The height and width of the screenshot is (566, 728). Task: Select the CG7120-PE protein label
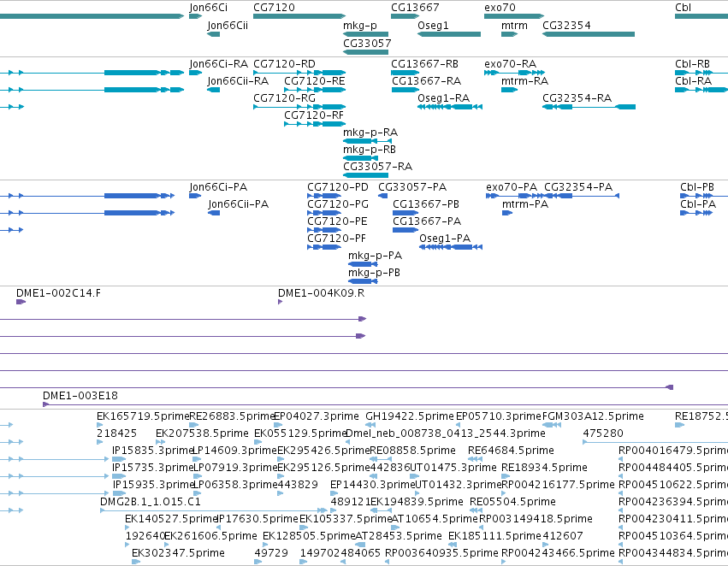coord(337,221)
